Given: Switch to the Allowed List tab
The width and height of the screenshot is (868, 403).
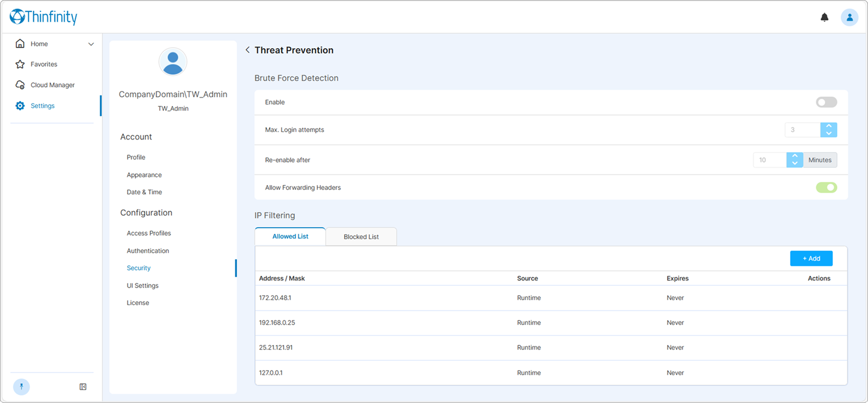Looking at the screenshot, I should pyautogui.click(x=290, y=236).
